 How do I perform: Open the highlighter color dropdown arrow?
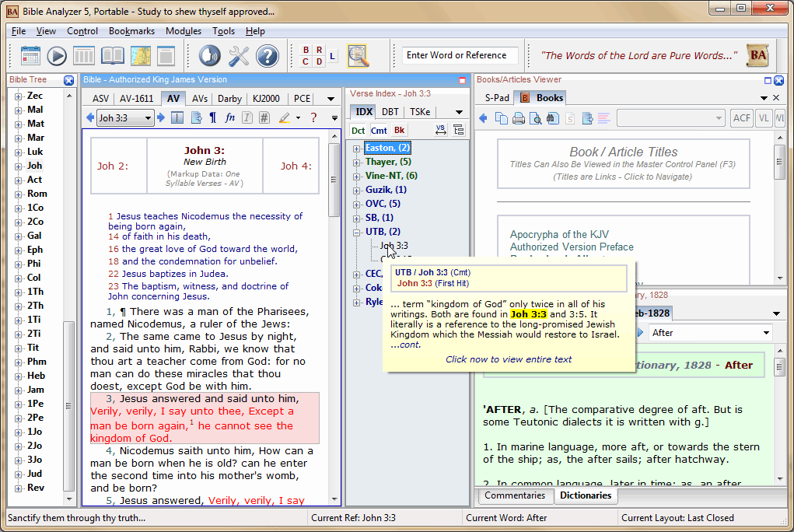[298, 118]
